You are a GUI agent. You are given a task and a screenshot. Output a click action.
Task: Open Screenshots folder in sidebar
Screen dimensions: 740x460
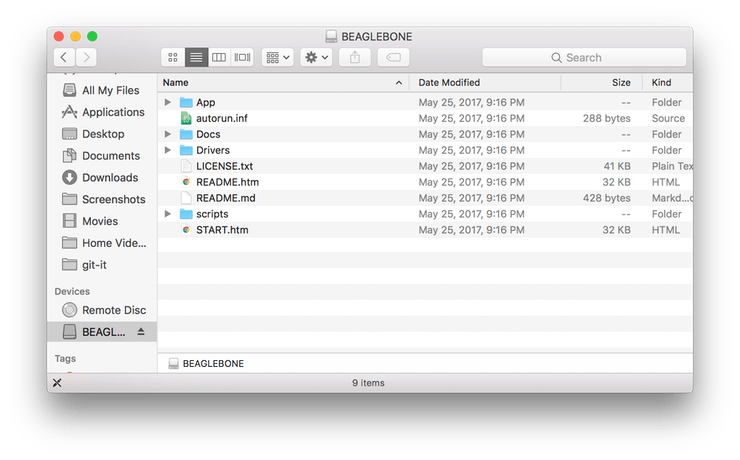click(102, 199)
